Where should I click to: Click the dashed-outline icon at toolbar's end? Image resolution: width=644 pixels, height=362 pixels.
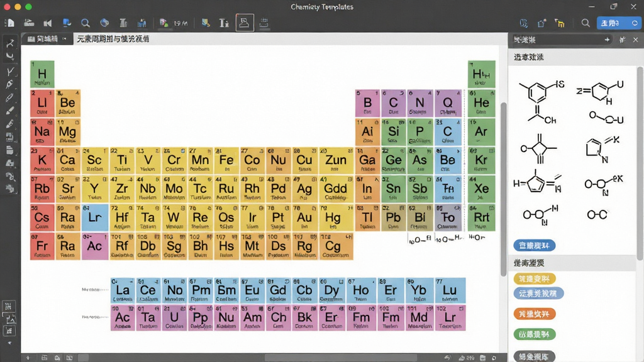[x=264, y=23]
